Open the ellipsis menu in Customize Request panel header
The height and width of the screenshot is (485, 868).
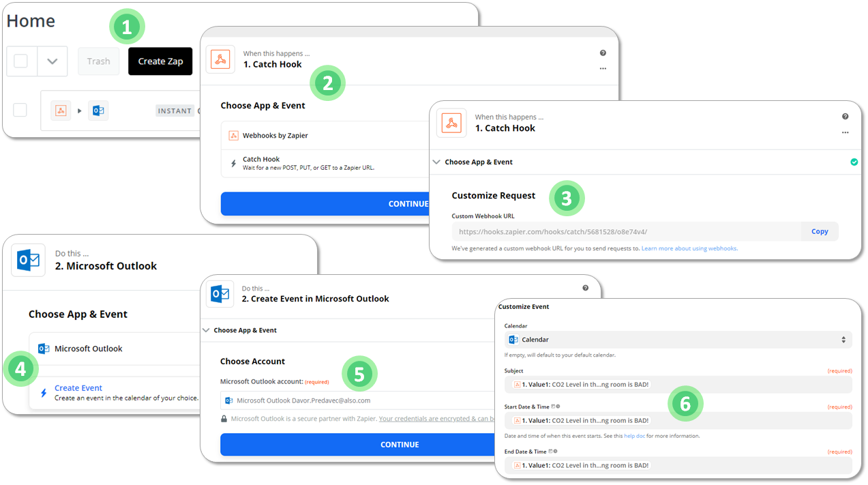pos(845,132)
